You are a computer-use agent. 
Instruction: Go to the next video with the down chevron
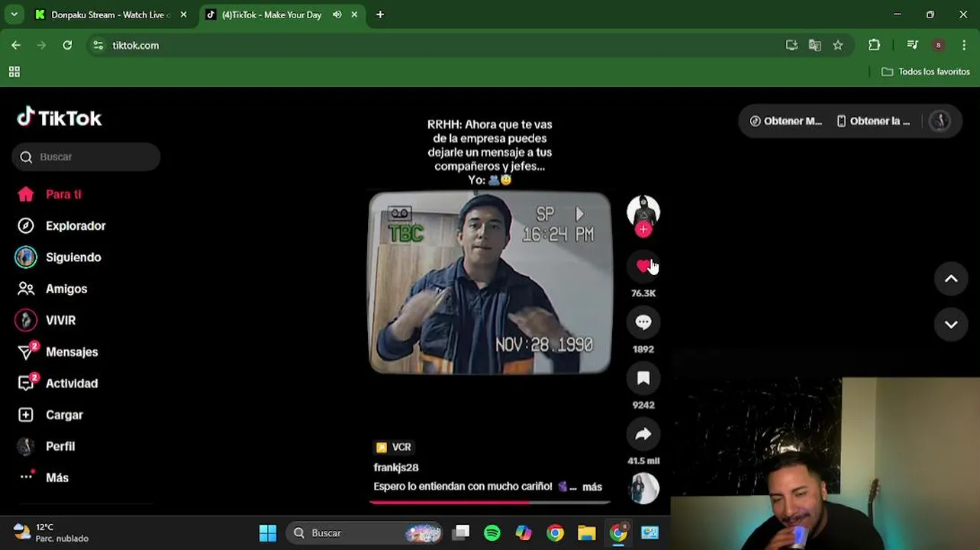pyautogui.click(x=951, y=325)
